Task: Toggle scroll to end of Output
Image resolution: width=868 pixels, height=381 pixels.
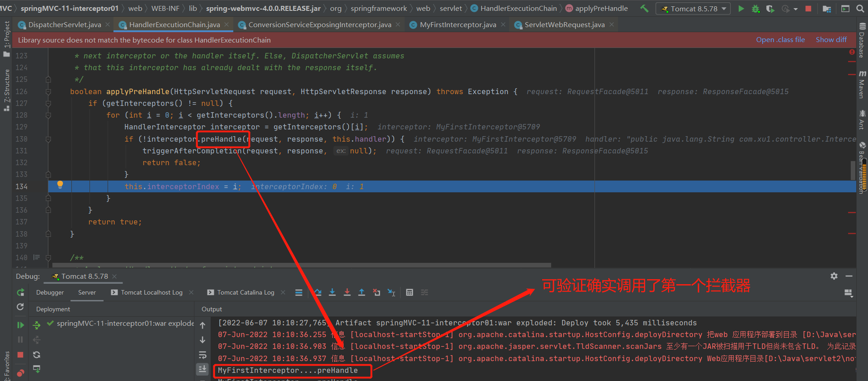Action: click(x=203, y=369)
